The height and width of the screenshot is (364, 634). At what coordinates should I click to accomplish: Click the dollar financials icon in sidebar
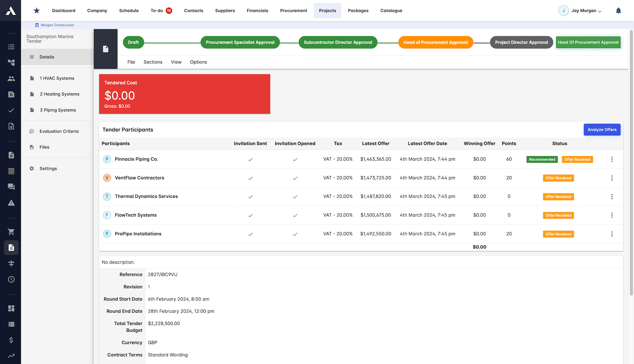coord(11,340)
